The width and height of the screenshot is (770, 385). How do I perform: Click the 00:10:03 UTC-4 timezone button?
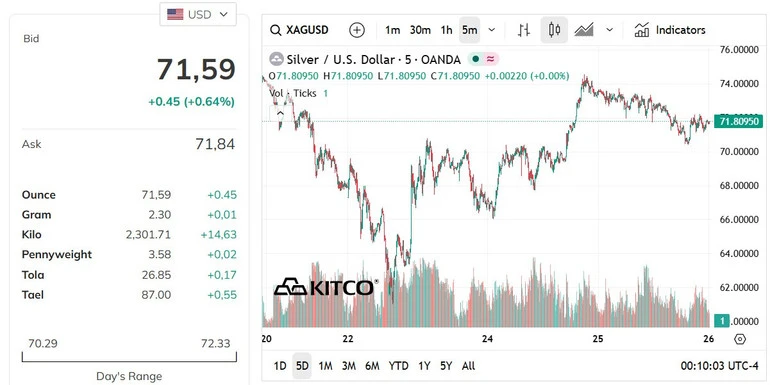719,366
